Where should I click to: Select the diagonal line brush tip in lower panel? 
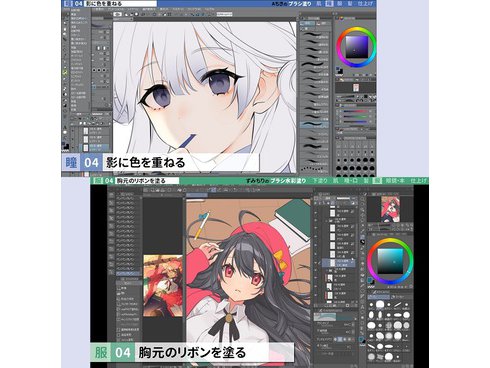tap(397, 305)
